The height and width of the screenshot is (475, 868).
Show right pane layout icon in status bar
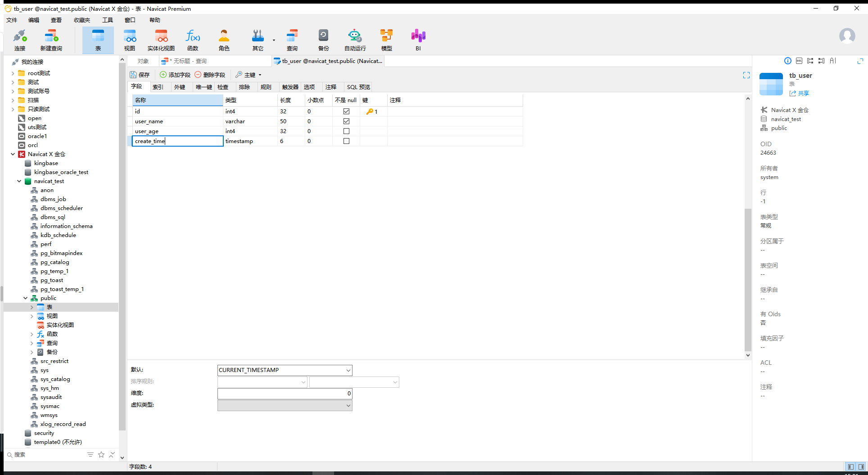pos(861,467)
